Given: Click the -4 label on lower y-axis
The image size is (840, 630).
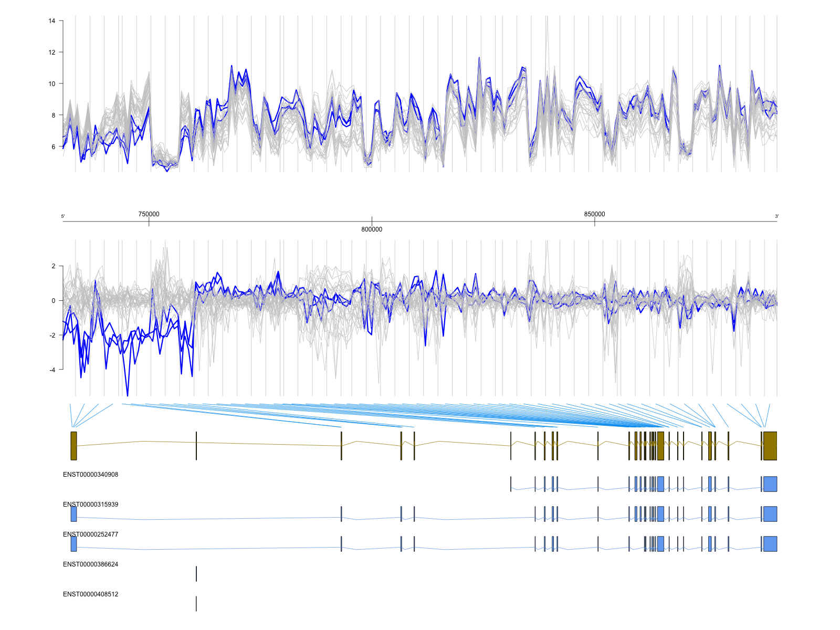Looking at the screenshot, I should tap(52, 370).
